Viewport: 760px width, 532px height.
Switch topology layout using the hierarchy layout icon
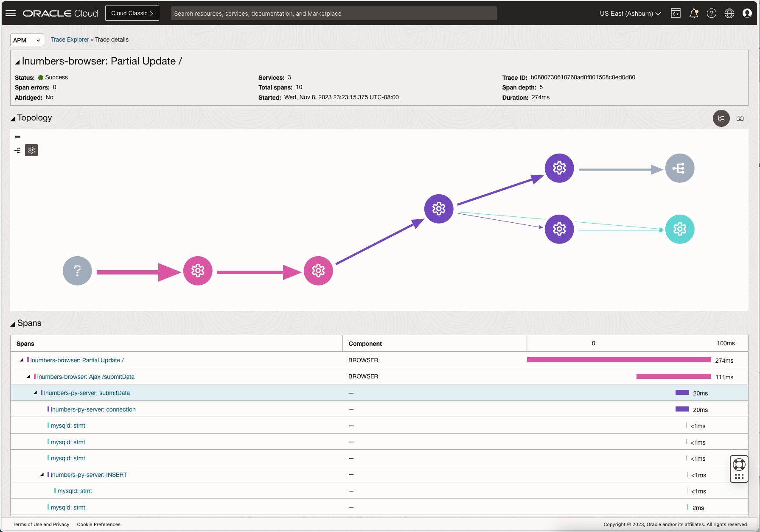click(x=721, y=118)
